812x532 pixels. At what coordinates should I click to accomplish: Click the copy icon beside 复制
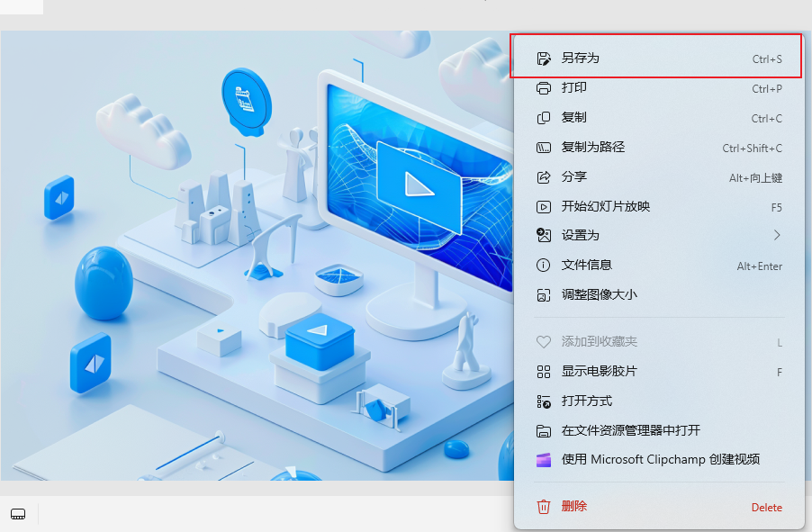pos(544,118)
